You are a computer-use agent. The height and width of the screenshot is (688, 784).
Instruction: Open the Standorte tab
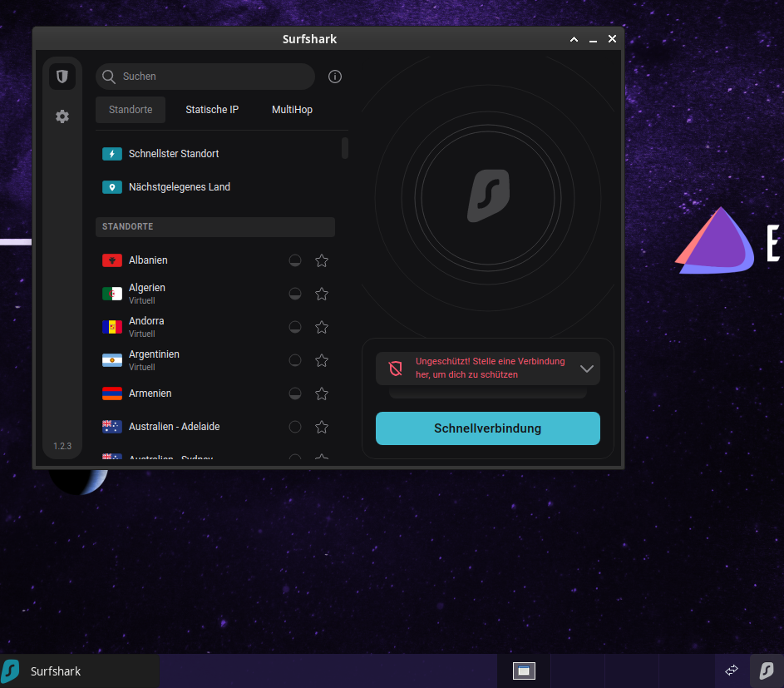[x=131, y=110]
